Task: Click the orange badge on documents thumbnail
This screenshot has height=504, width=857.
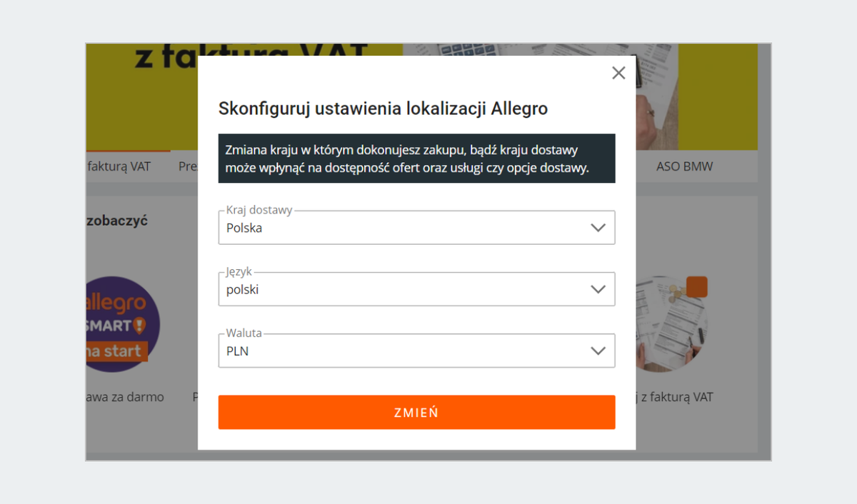Action: pyautogui.click(x=696, y=286)
